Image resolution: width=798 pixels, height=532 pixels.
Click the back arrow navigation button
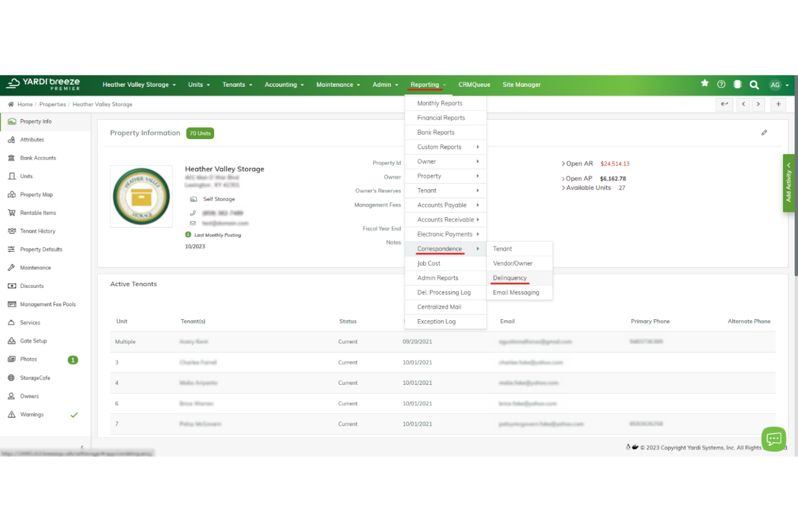click(724, 104)
